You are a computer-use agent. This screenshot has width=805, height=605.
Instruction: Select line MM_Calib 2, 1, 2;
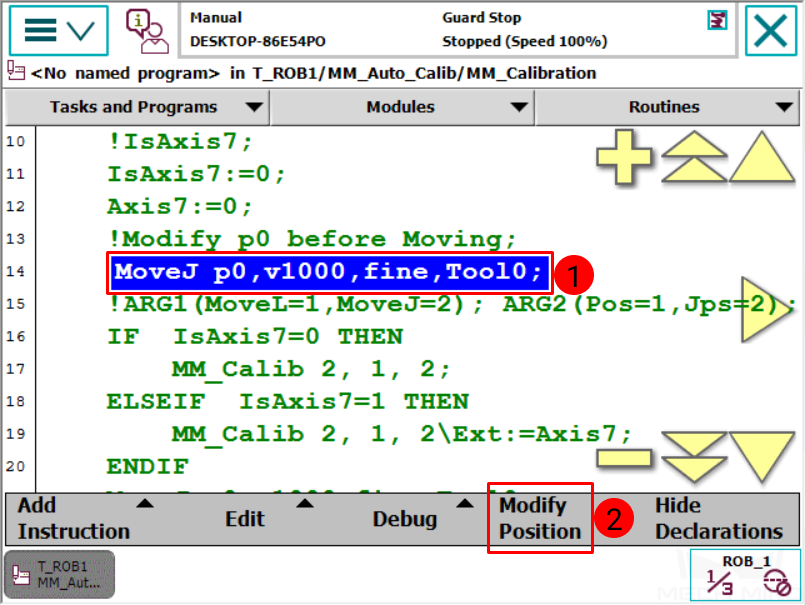click(311, 370)
